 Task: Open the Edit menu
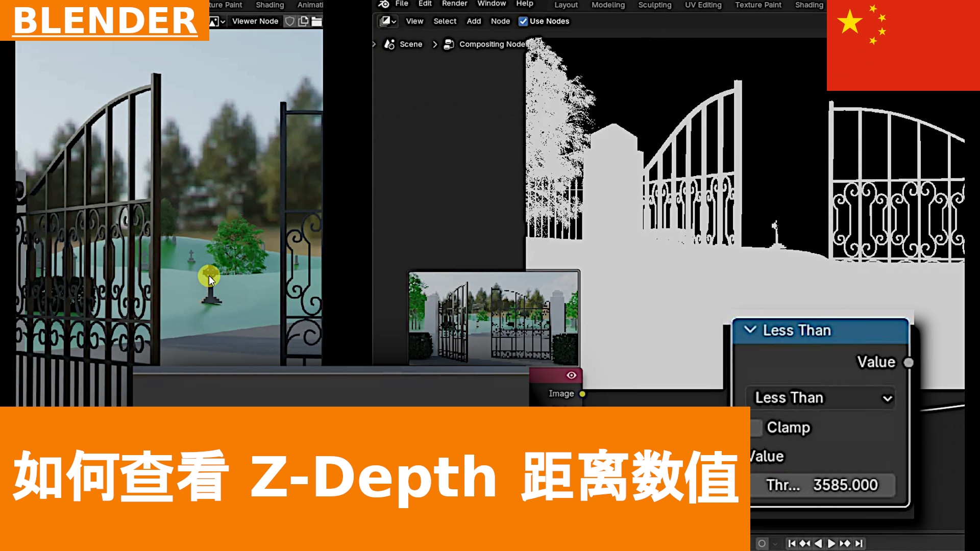pyautogui.click(x=425, y=4)
